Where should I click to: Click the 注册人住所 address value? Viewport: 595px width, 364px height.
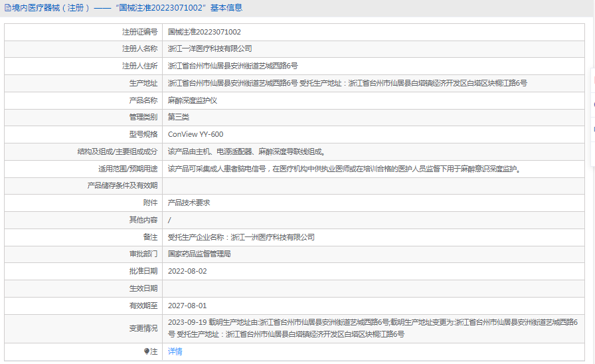[x=232, y=66]
